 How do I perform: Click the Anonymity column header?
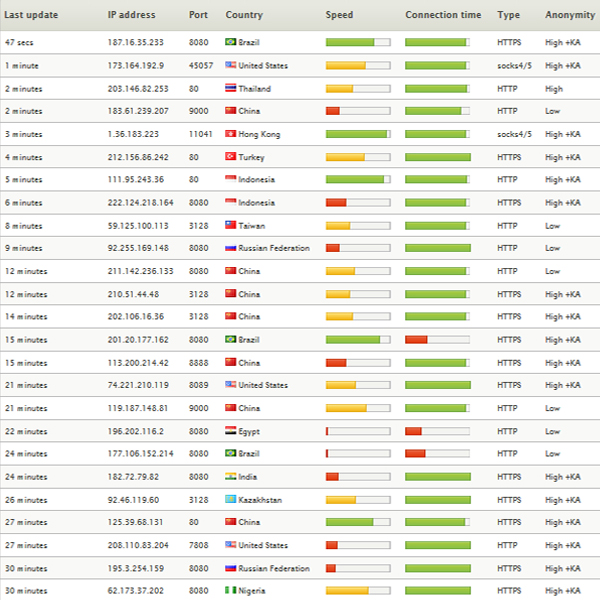[569, 15]
